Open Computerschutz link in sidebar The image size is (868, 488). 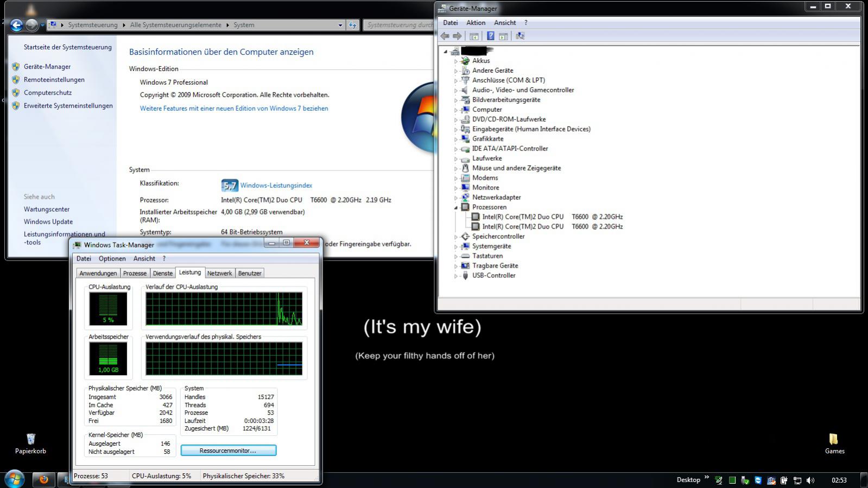[x=48, y=93]
